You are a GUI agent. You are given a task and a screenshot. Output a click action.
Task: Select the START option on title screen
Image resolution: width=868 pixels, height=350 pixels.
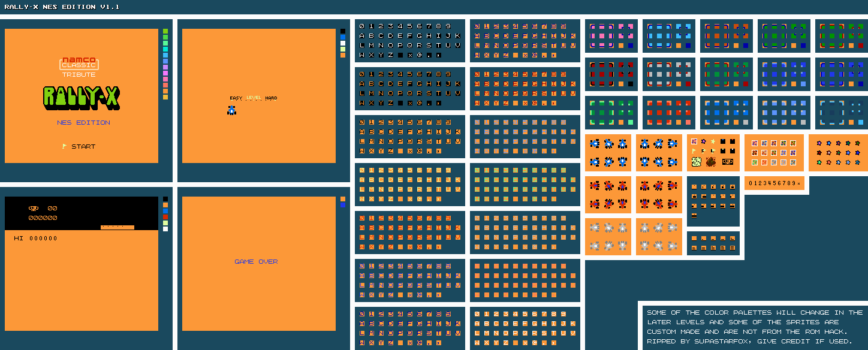pos(83,146)
